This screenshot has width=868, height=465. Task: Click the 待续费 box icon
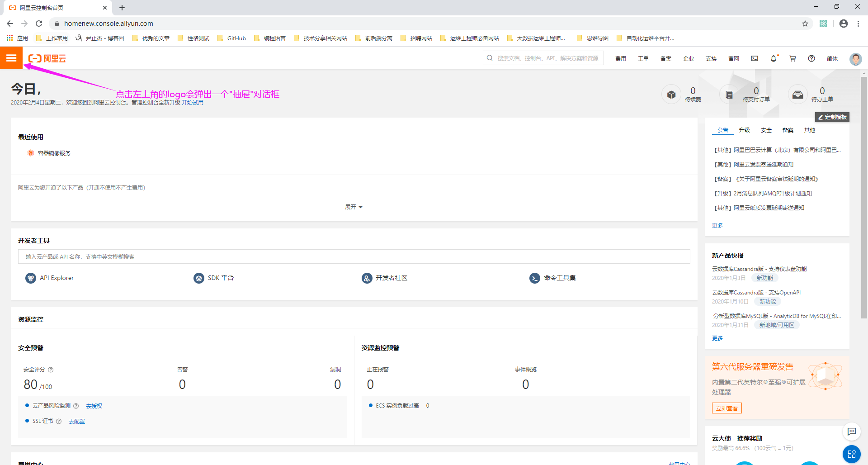[x=671, y=95]
